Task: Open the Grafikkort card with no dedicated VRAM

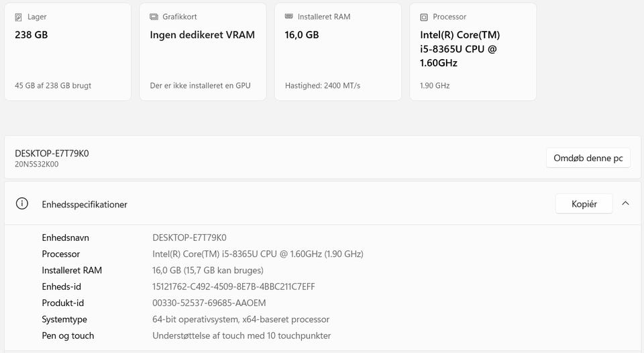Action: click(203, 52)
